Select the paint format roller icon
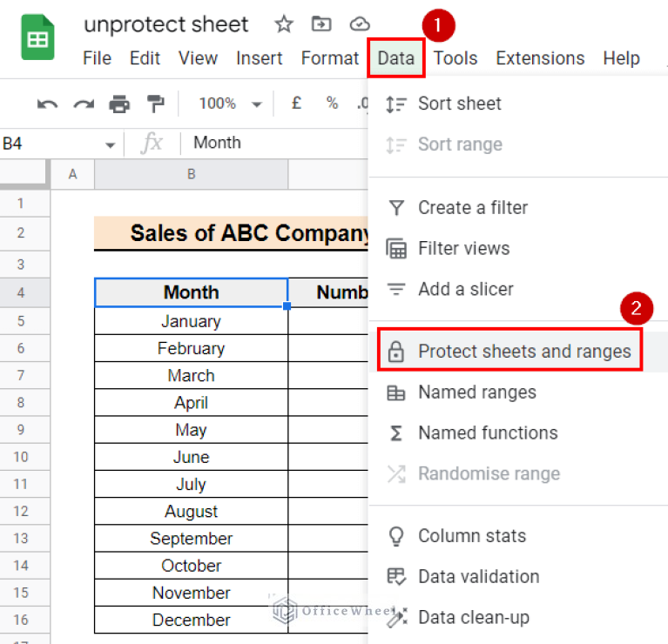668x644 pixels. click(x=156, y=104)
